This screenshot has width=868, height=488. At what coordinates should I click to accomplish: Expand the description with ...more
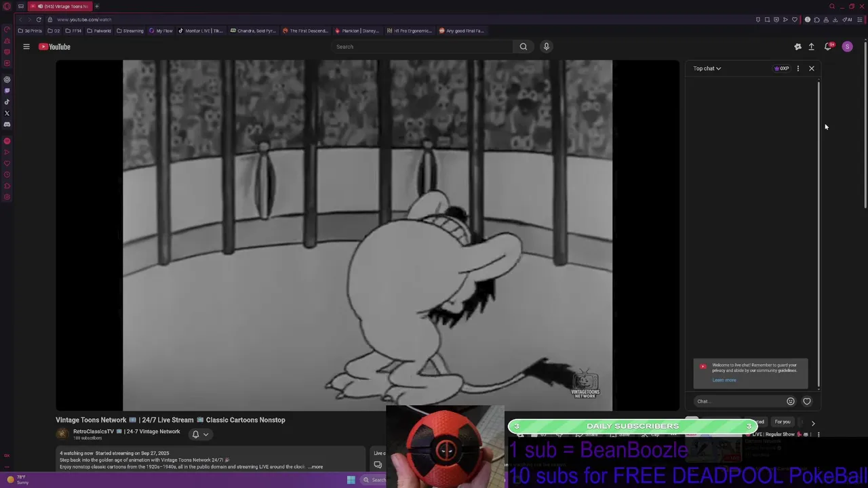point(315,467)
